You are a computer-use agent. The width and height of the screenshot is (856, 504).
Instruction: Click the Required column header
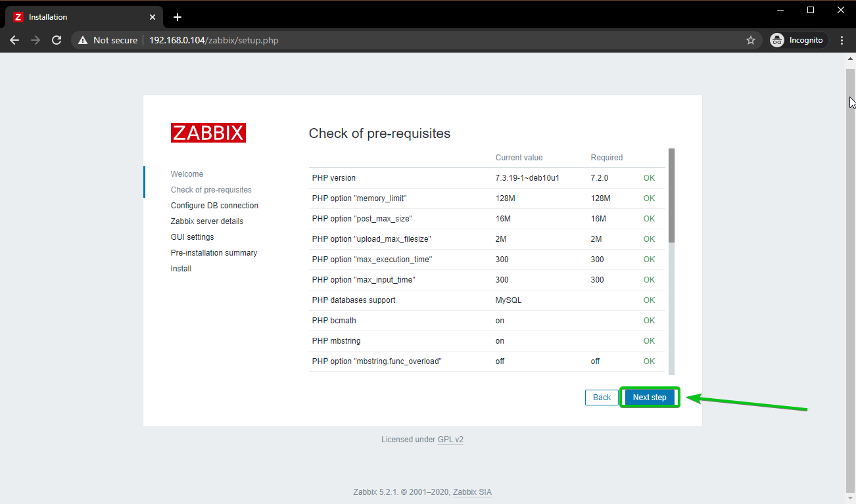point(607,158)
